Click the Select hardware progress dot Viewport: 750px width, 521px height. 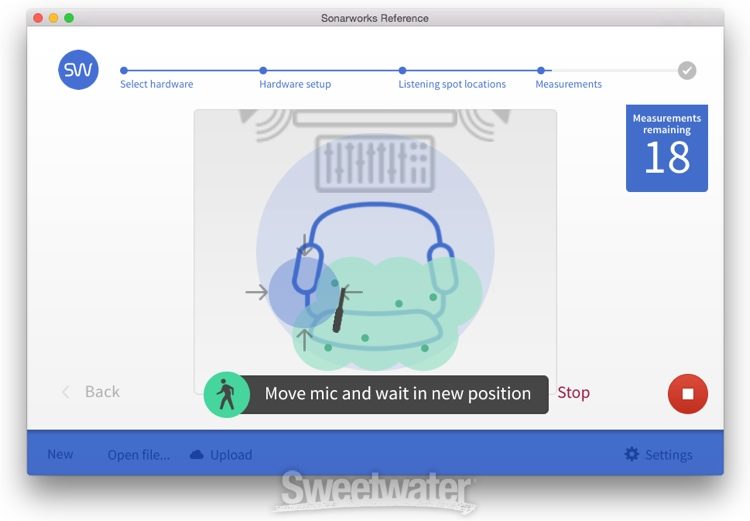click(x=124, y=70)
